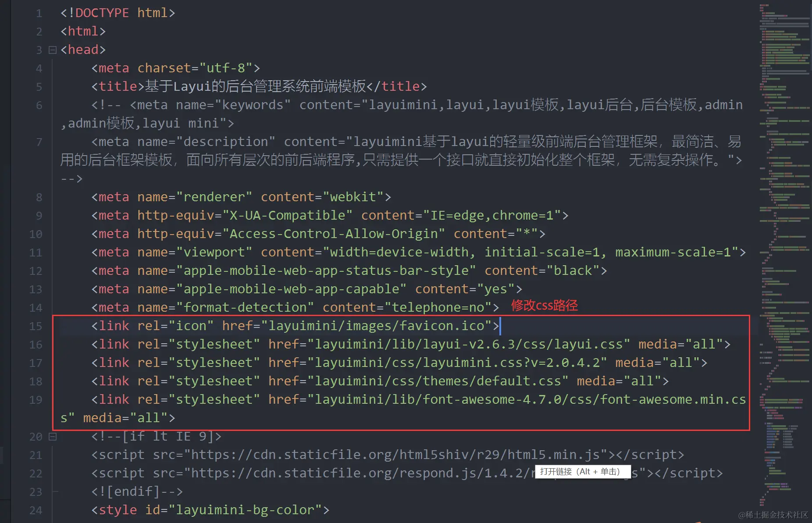Click line number 7 in the gutter
The height and width of the screenshot is (523, 812).
(39, 142)
